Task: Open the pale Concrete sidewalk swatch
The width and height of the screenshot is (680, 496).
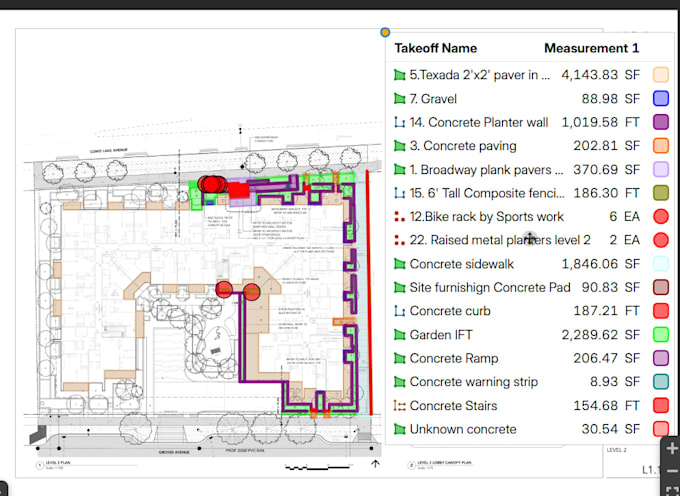Action: pyautogui.click(x=661, y=264)
